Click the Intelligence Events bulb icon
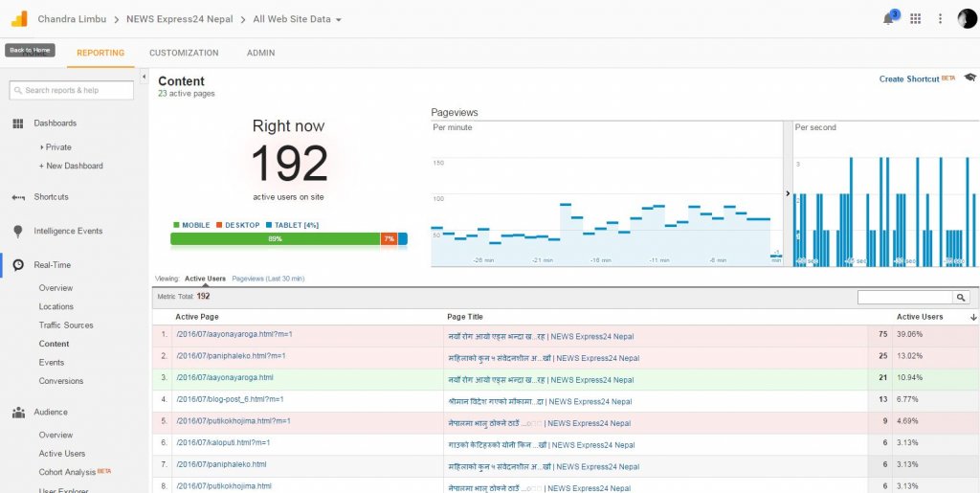 (x=18, y=232)
